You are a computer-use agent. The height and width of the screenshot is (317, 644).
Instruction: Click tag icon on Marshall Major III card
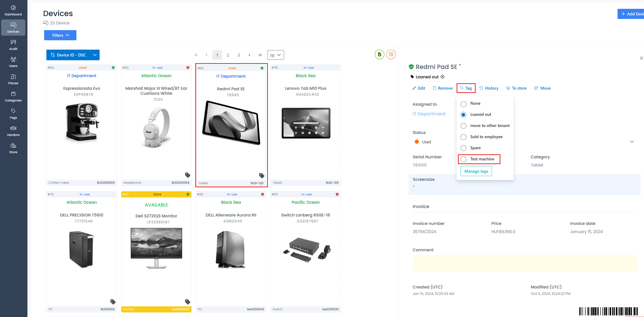tap(187, 175)
